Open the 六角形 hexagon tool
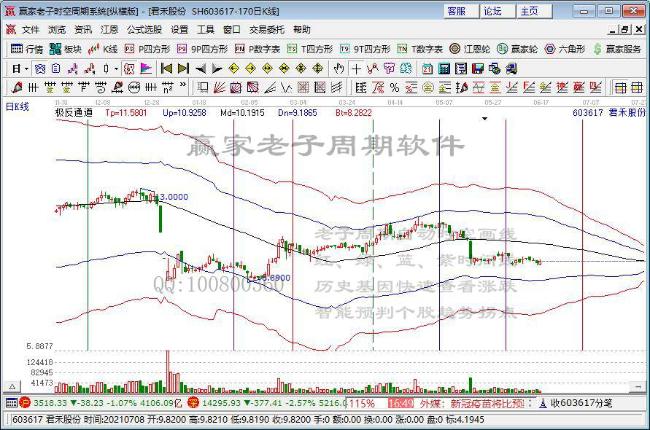This screenshot has width=650, height=430. pos(565,49)
